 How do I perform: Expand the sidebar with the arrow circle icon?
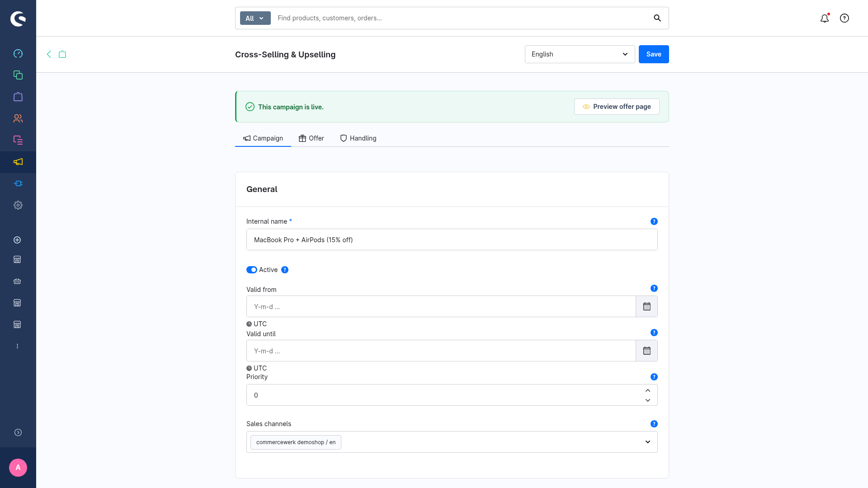click(x=18, y=432)
